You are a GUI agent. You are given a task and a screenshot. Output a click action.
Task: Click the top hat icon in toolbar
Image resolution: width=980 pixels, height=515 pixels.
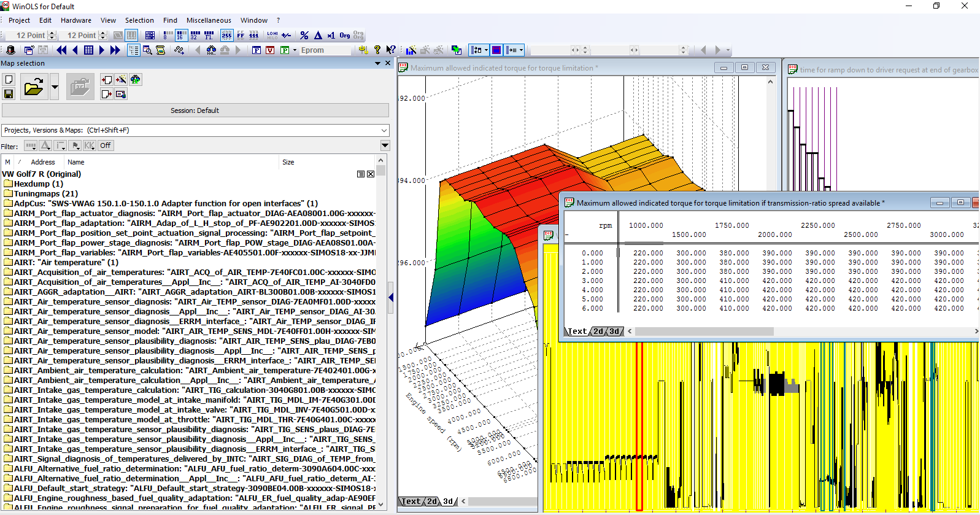[10, 50]
